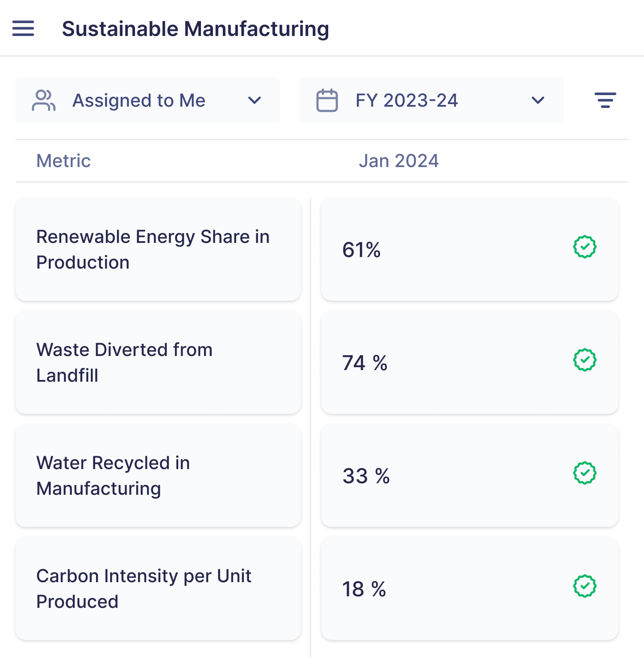
Task: Click verified badge on Carbon Intensity row
Action: point(584,586)
